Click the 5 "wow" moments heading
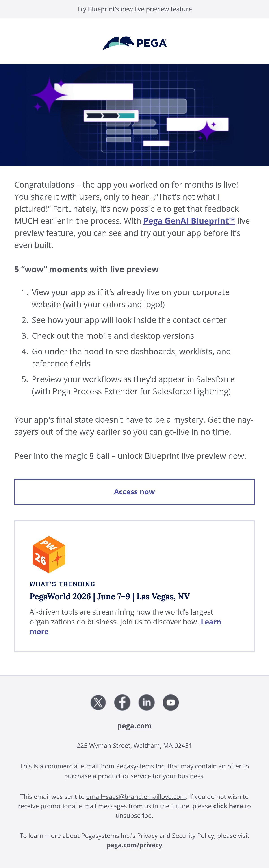 point(86,269)
